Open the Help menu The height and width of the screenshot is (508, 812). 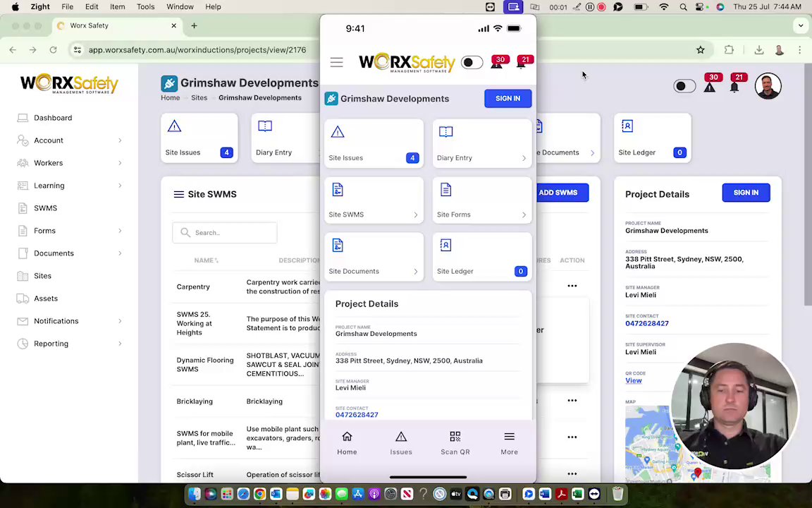point(213,7)
